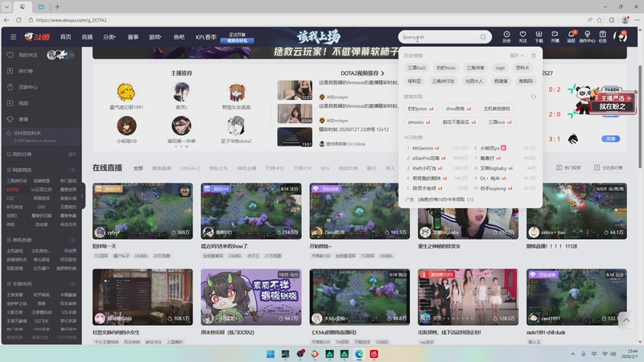This screenshot has width=644, height=362.
Task: Select DOTA2 in sidebar category list
Action: tap(13, 190)
